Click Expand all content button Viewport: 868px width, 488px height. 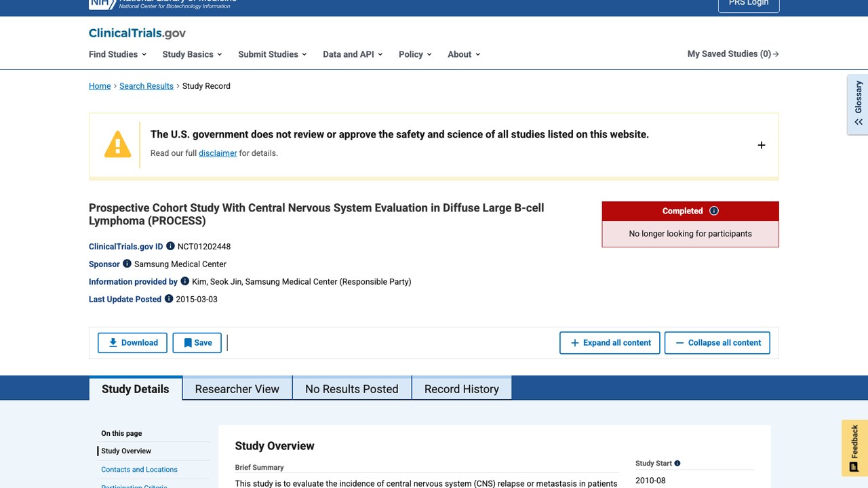tap(610, 343)
